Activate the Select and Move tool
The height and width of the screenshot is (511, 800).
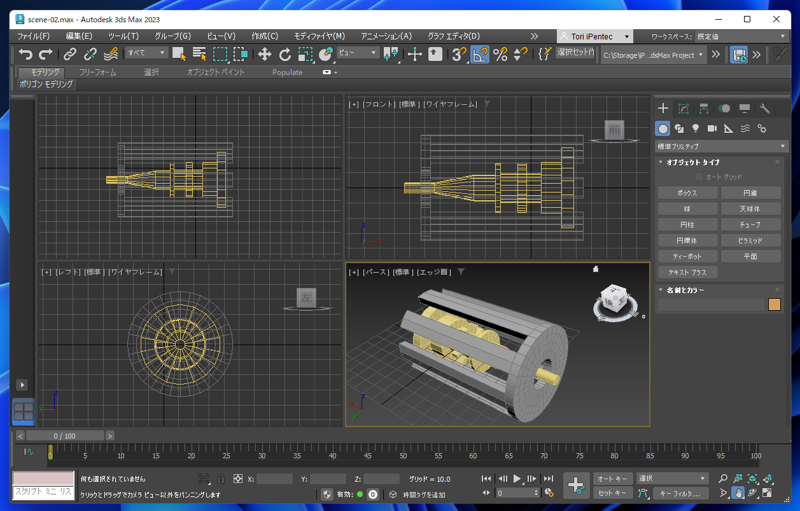264,54
